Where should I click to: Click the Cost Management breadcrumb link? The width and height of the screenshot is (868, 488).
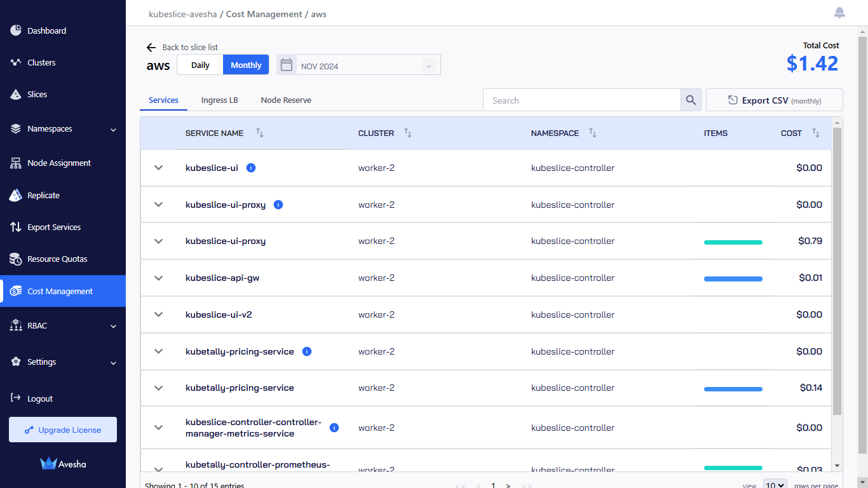[x=264, y=14]
